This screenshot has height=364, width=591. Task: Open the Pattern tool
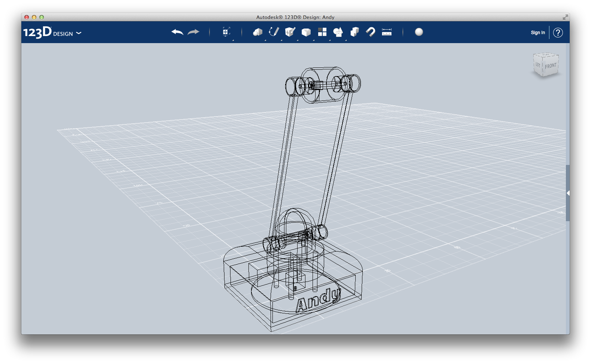(x=322, y=32)
